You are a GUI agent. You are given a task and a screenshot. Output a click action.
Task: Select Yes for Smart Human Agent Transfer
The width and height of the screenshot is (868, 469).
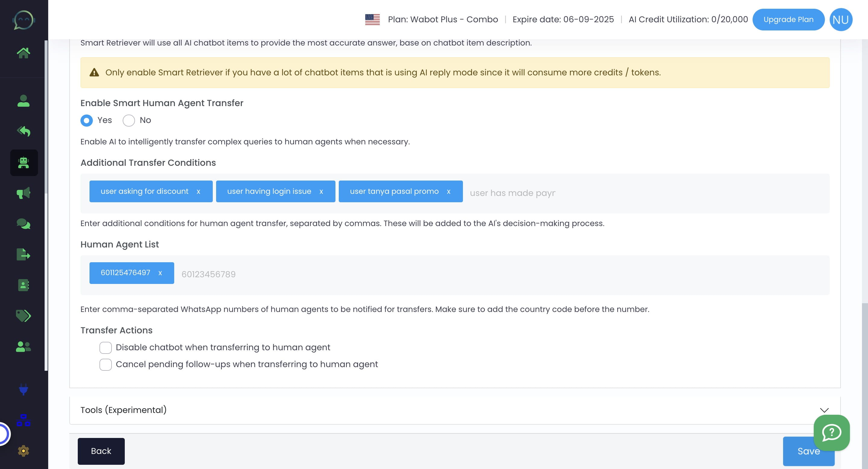[x=86, y=120]
